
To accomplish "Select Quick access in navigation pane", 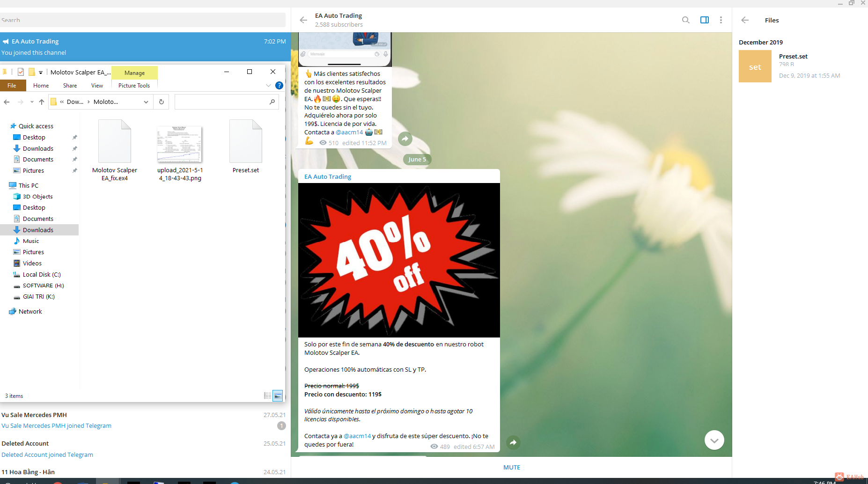I will pos(36,126).
